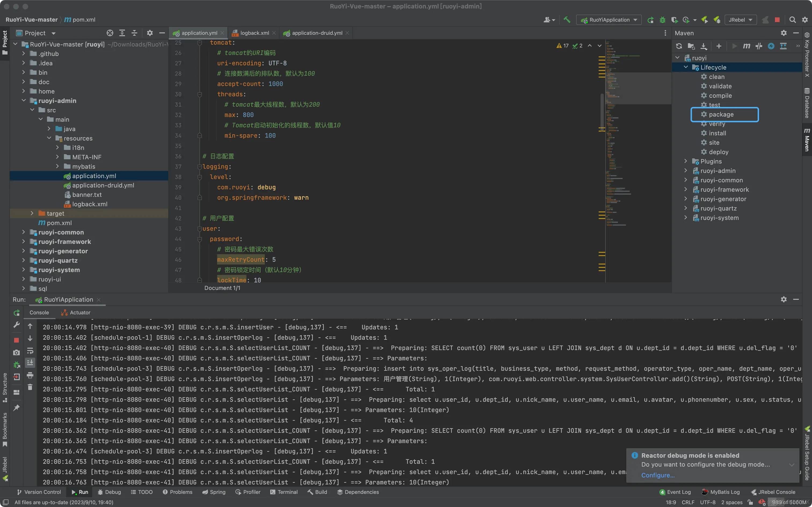Open the Terminal tool window button

pos(284,492)
